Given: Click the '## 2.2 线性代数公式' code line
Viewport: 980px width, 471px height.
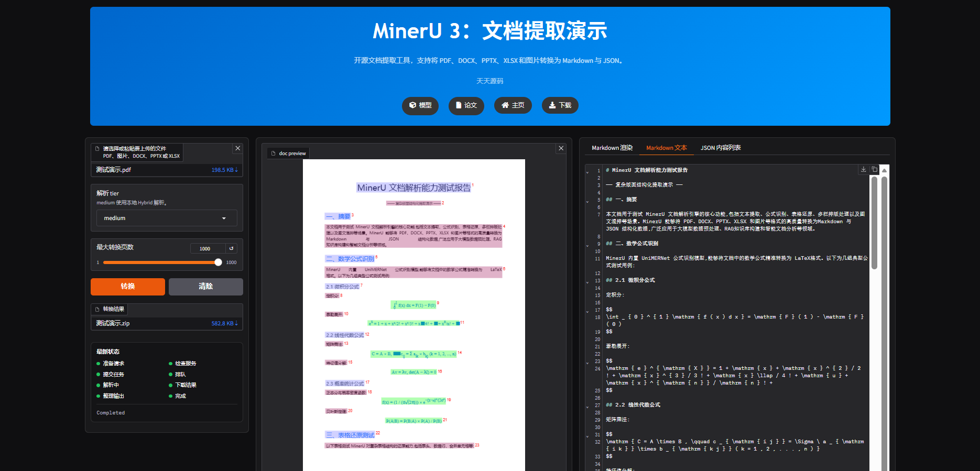Looking at the screenshot, I should pyautogui.click(x=633, y=405).
